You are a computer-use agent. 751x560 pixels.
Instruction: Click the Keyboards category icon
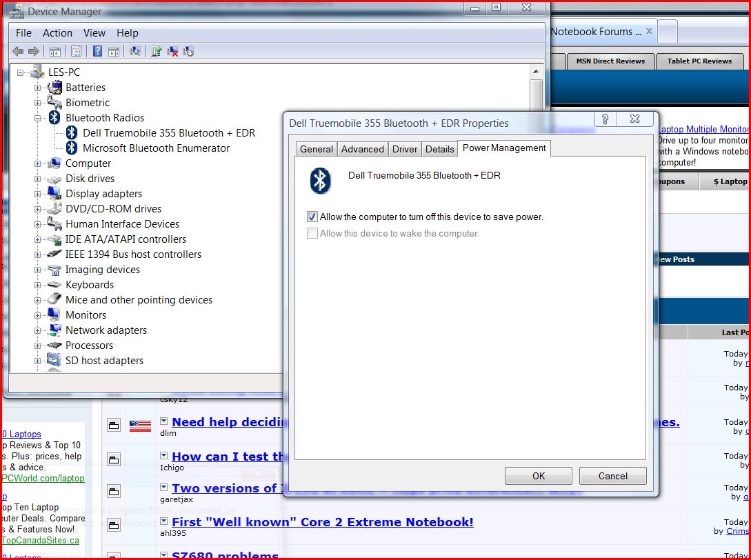(54, 285)
